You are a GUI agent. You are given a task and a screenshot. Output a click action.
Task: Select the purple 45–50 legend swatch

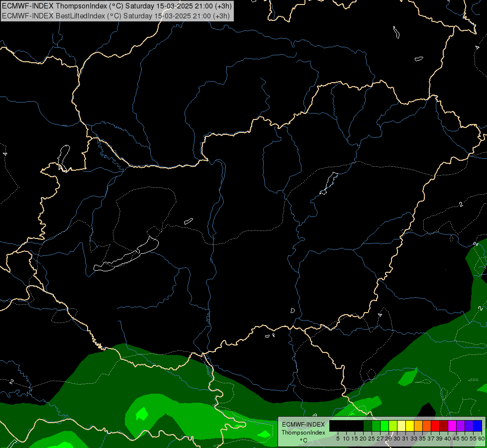click(461, 426)
